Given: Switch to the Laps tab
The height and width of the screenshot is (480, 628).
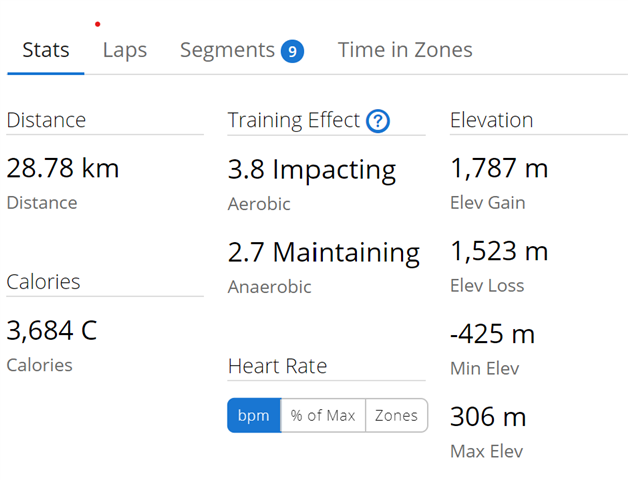Looking at the screenshot, I should [x=125, y=50].
